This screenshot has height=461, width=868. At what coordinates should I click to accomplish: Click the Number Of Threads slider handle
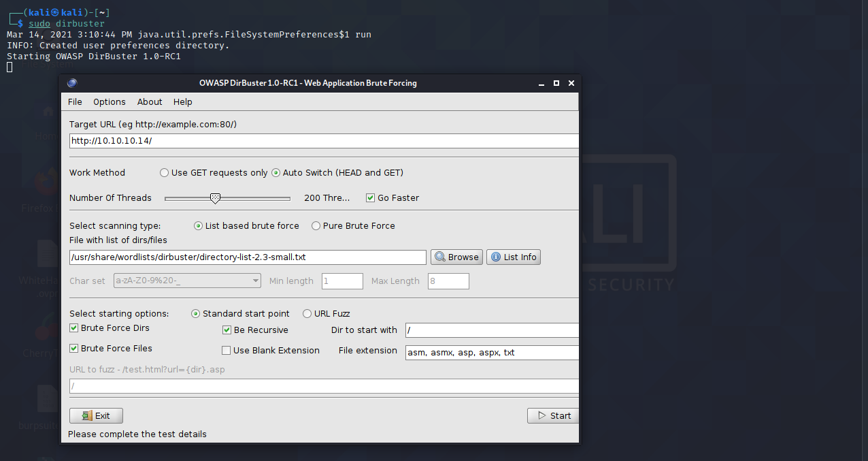tap(215, 198)
